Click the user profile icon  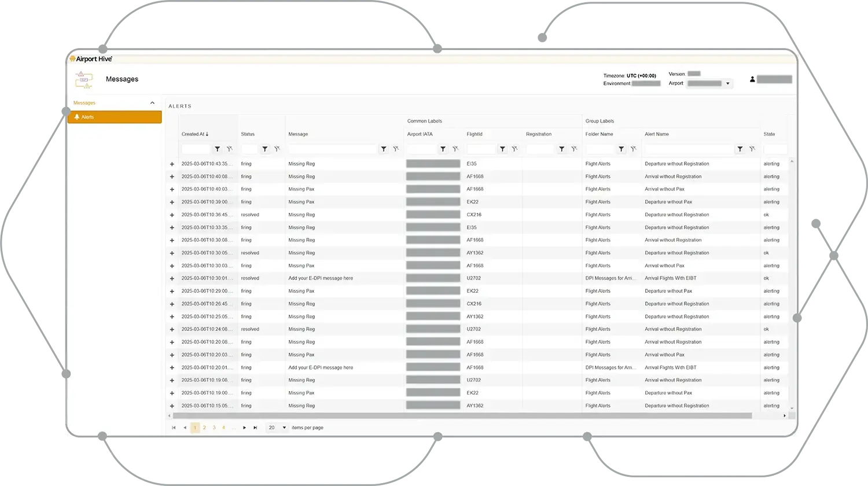pyautogui.click(x=752, y=79)
